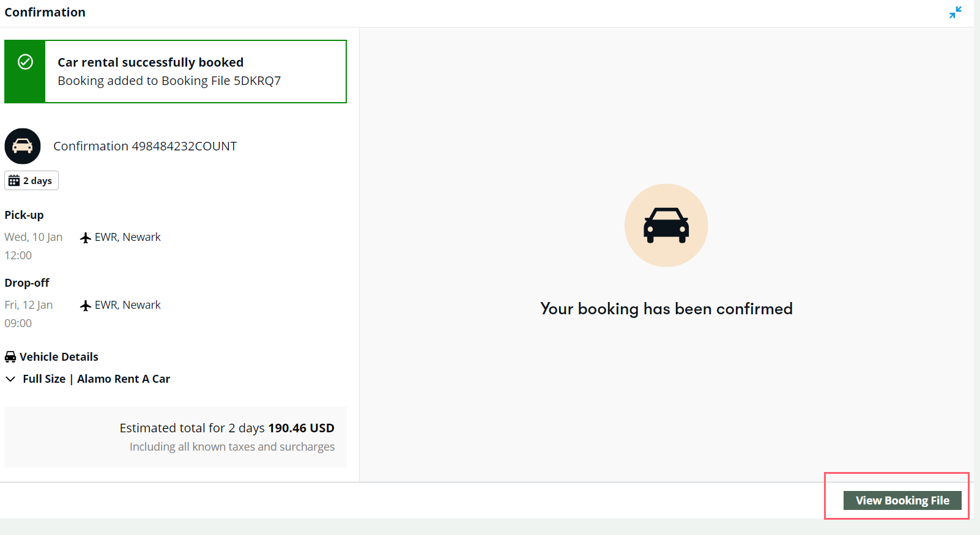Click the Car rental successfully booked banner

tap(176, 72)
